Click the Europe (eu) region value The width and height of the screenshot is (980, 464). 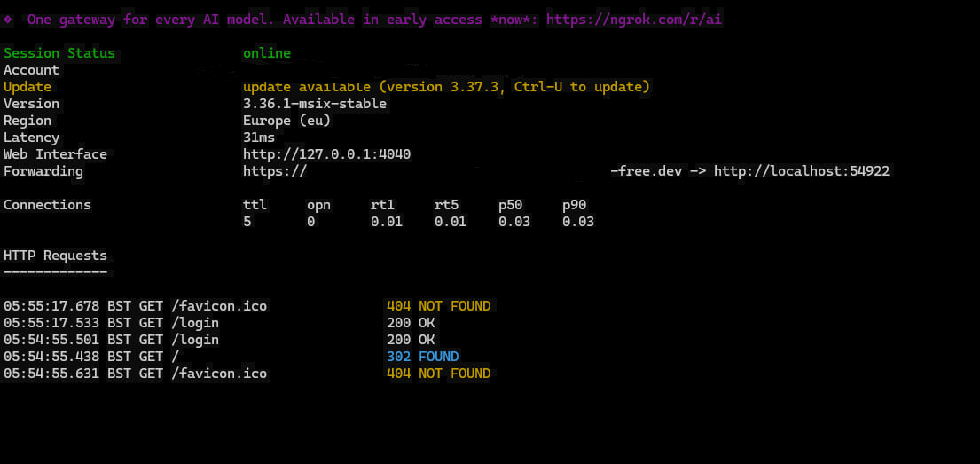(286, 121)
